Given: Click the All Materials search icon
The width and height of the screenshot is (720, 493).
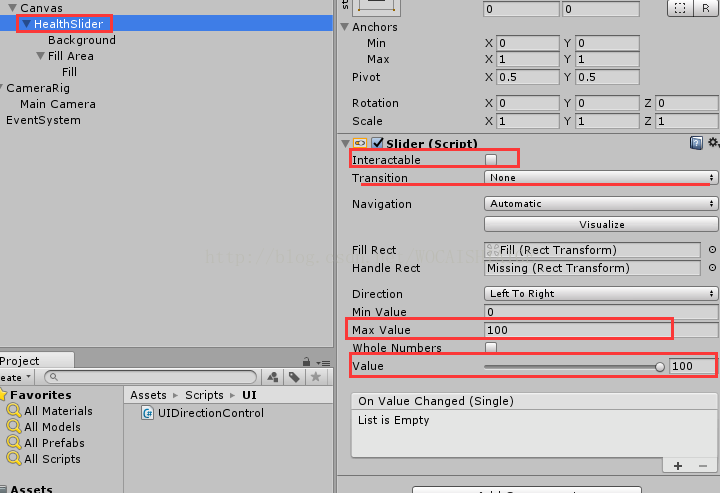Looking at the screenshot, I should [x=14, y=410].
